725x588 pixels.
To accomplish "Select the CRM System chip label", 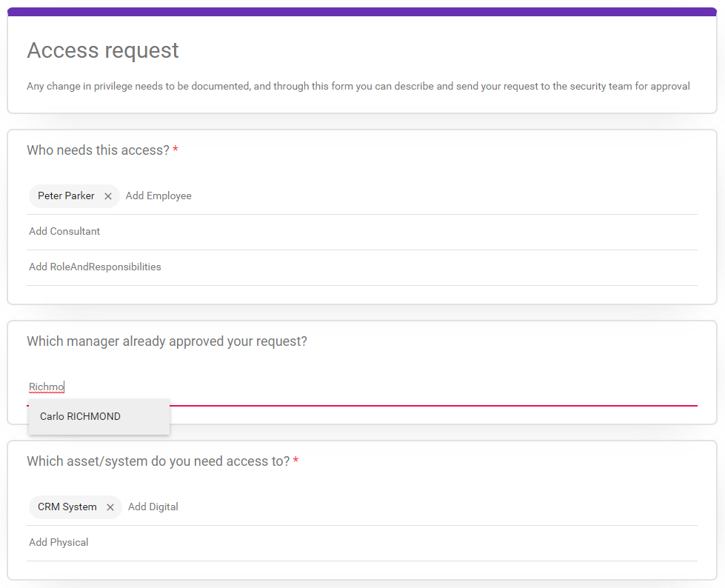I will [x=67, y=507].
